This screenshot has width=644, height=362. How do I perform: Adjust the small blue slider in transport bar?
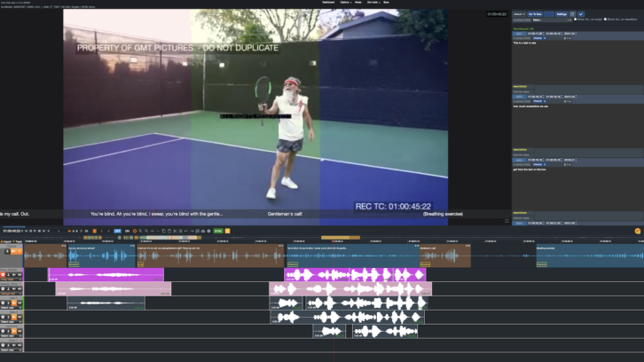(59, 231)
